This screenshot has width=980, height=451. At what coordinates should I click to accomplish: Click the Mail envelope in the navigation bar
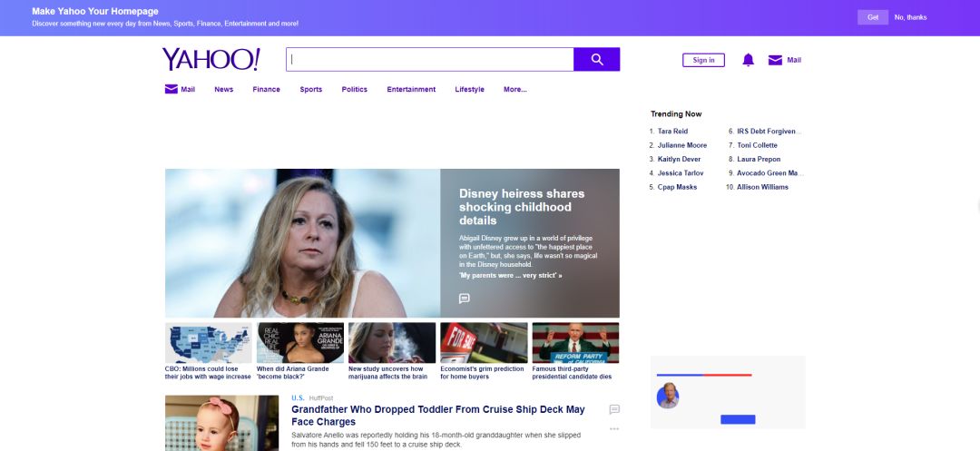[x=171, y=89]
